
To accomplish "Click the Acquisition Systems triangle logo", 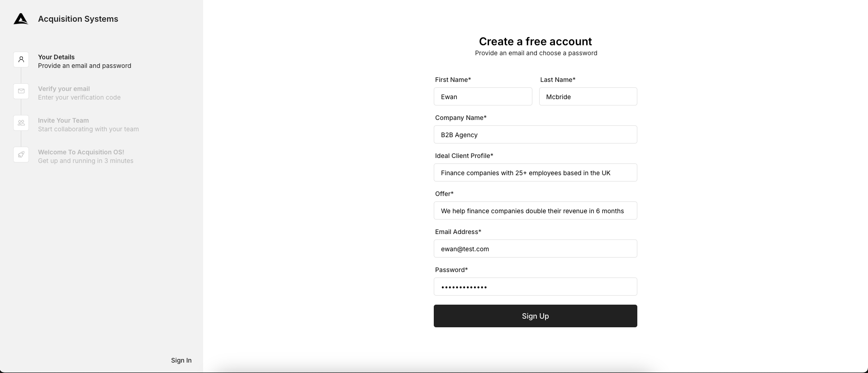I will (x=21, y=19).
